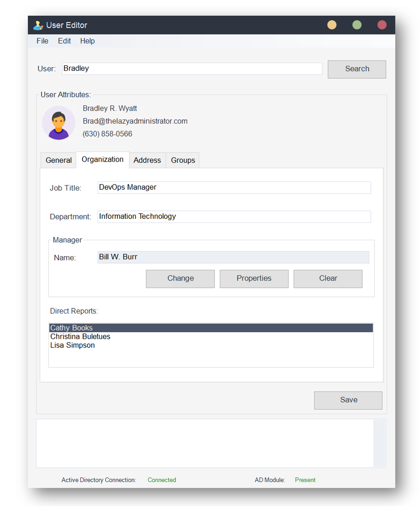Image resolution: width=420 pixels, height=506 pixels.
Task: Open manager Properties button
Action: coord(254,278)
